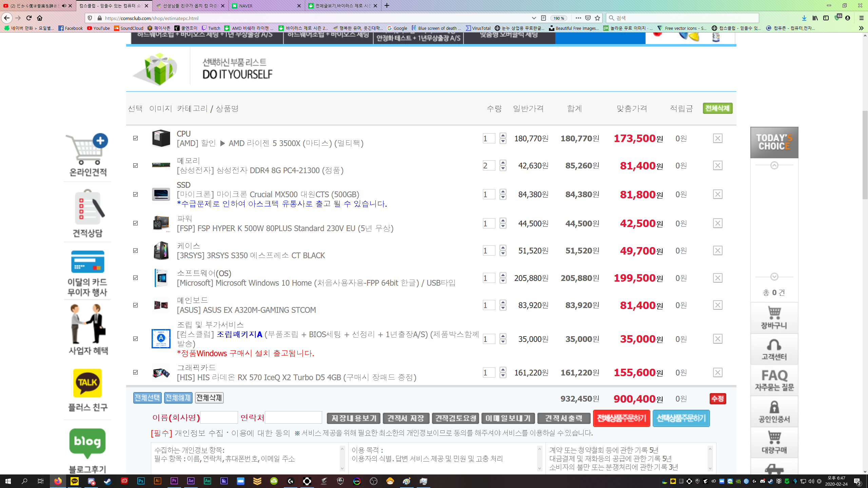Toggle the SSD row checkbox
The image size is (868, 488).
click(x=136, y=194)
